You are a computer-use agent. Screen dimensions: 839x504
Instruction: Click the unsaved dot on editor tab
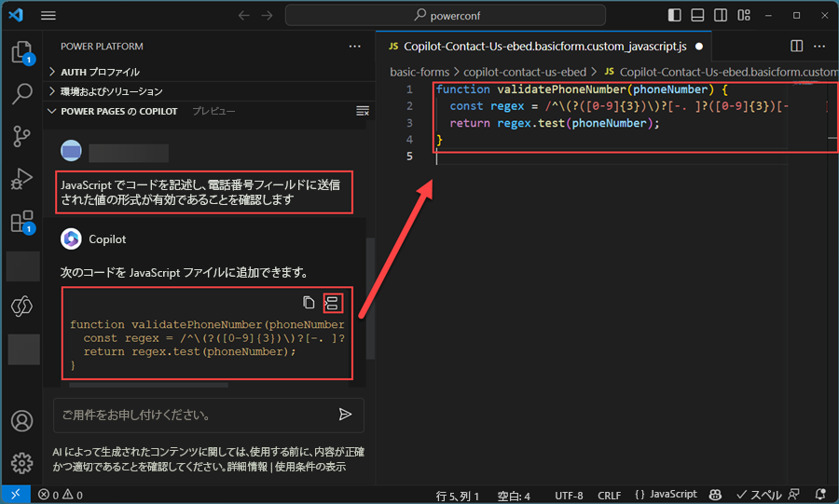[x=699, y=47]
